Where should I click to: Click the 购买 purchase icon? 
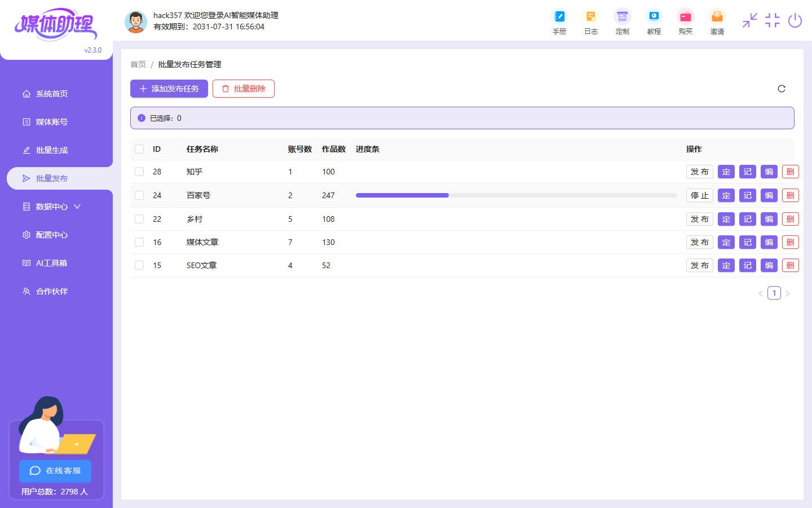(685, 17)
